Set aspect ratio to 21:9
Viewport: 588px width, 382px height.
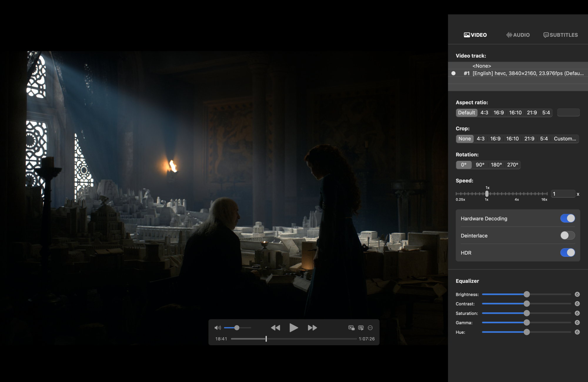pos(532,113)
